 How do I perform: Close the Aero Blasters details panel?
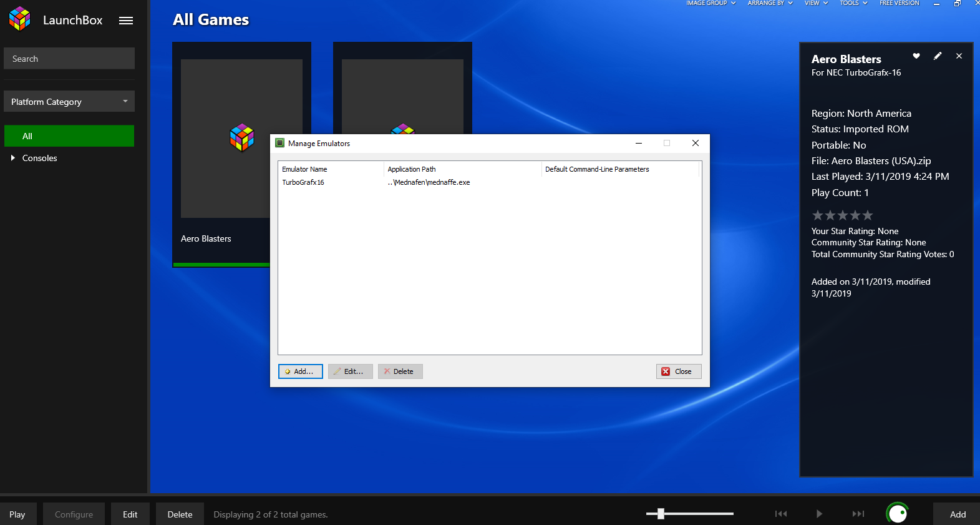click(959, 56)
